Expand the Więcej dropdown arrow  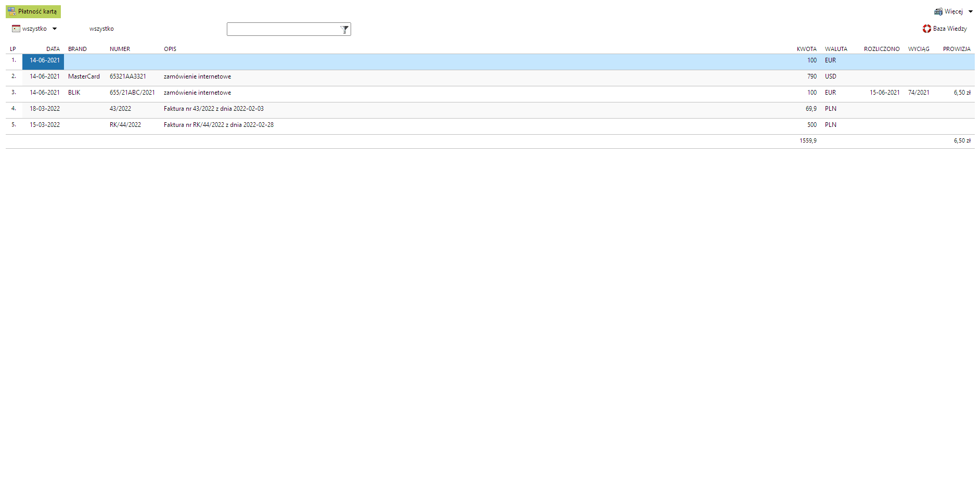[x=971, y=11]
